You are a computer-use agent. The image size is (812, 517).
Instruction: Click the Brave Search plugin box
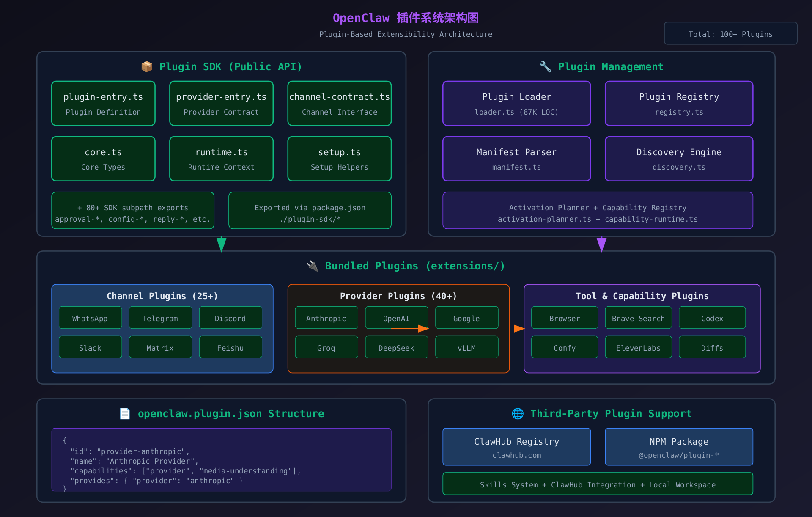click(x=638, y=318)
